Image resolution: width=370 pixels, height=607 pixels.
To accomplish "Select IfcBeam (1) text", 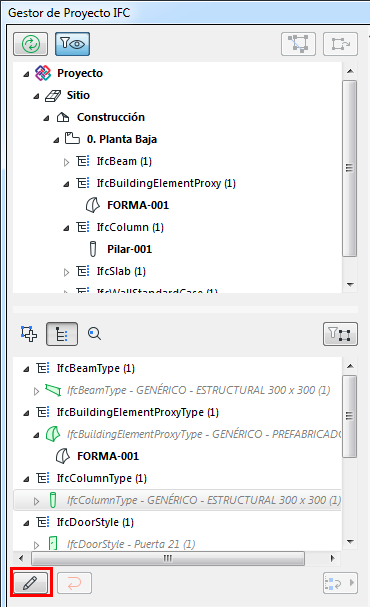I will [124, 161].
